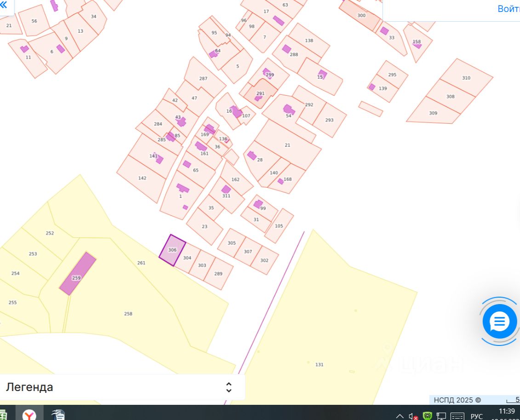The height and width of the screenshot is (420, 520).
Task: Open the touch keyboard tray icon
Action: (x=457, y=416)
